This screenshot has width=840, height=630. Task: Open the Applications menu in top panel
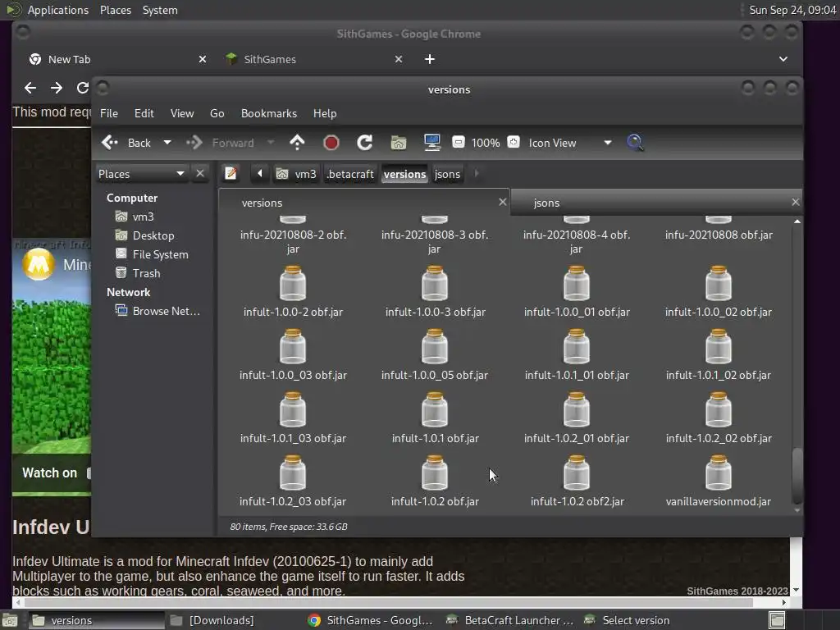point(58,10)
